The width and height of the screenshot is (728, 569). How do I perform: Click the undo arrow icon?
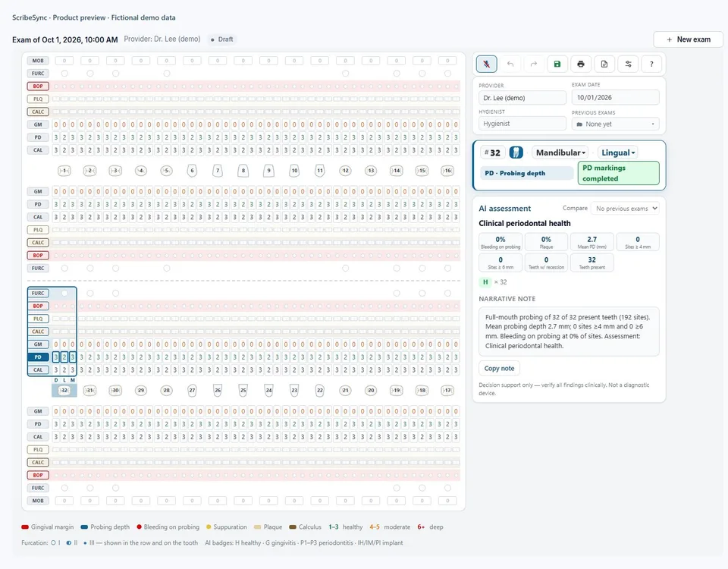coord(510,64)
